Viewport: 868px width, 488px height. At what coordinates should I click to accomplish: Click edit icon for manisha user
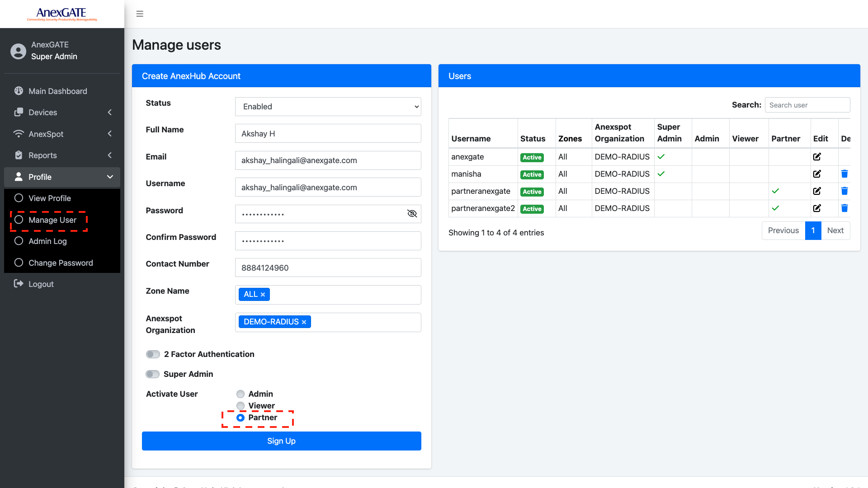click(x=817, y=174)
